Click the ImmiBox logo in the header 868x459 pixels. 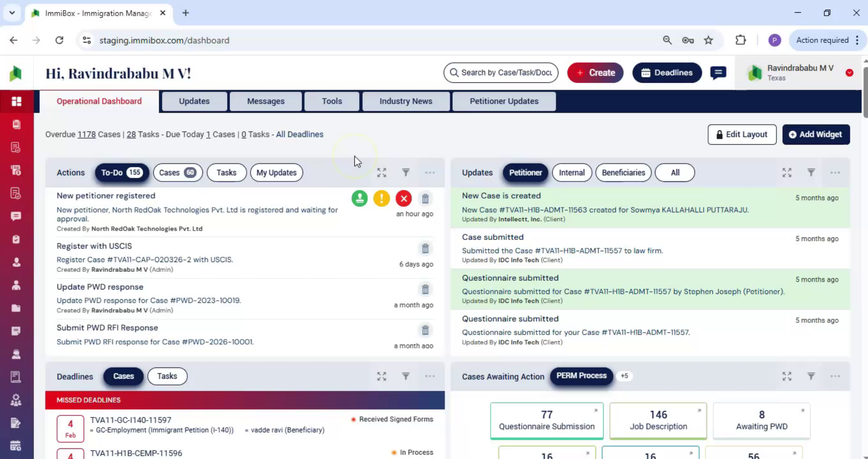16,73
